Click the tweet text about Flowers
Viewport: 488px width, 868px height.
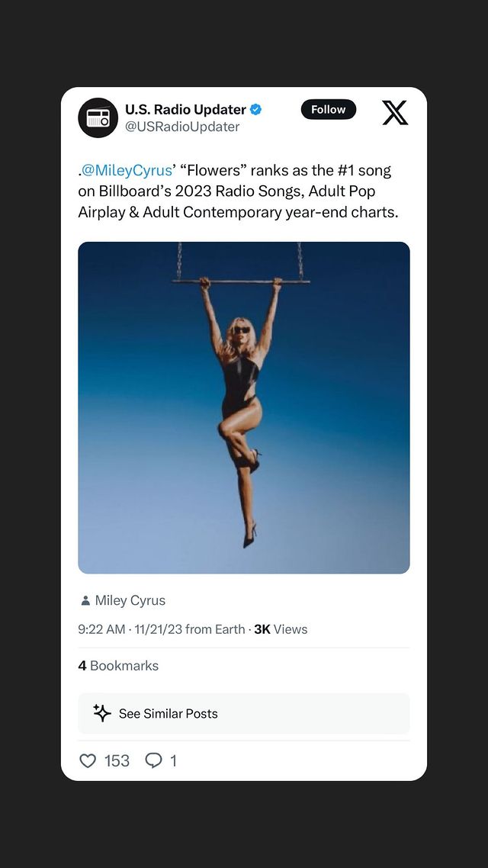[239, 191]
